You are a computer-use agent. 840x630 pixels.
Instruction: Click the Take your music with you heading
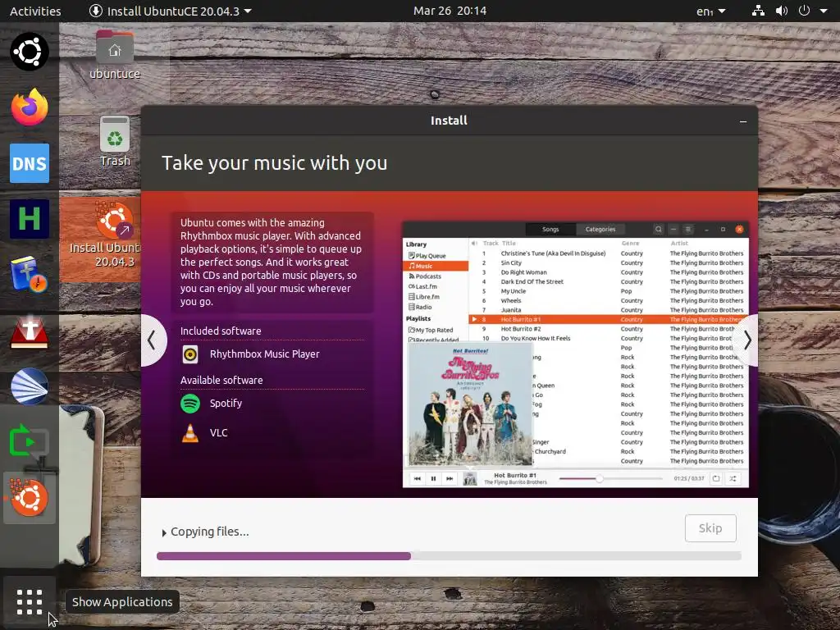pyautogui.click(x=274, y=163)
